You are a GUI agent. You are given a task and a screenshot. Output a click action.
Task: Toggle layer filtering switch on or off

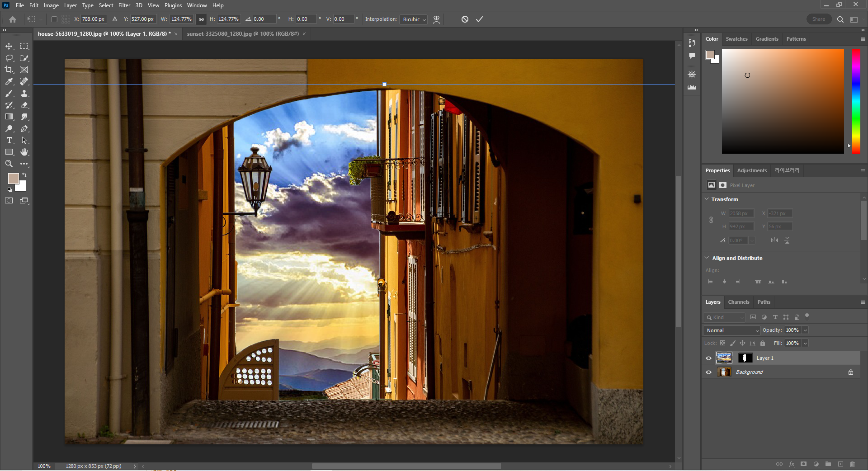807,316
